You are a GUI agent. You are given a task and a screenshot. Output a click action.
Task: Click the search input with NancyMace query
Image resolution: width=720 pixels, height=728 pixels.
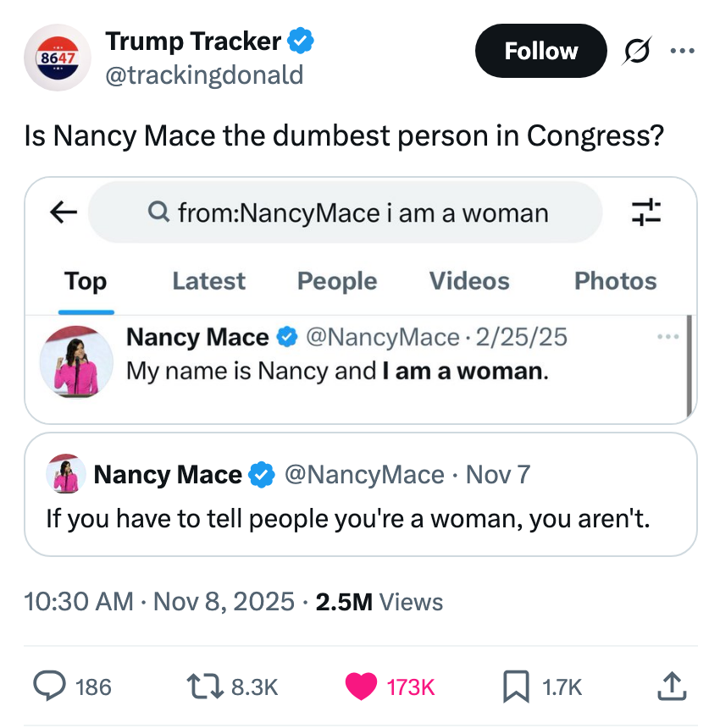click(345, 212)
